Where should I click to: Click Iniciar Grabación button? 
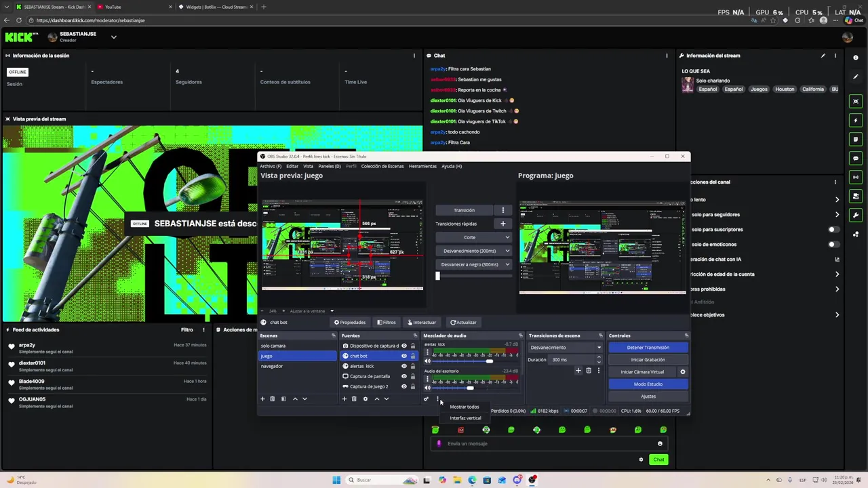pyautogui.click(x=648, y=360)
